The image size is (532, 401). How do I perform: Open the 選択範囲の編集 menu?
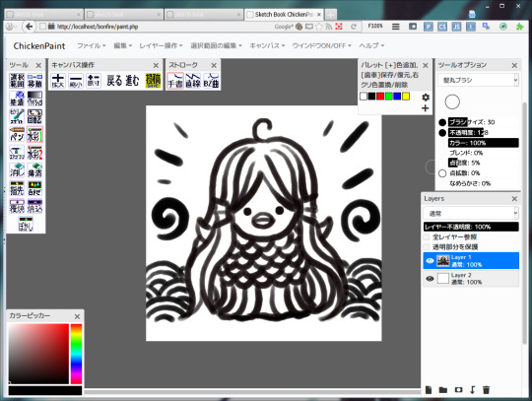(216, 45)
